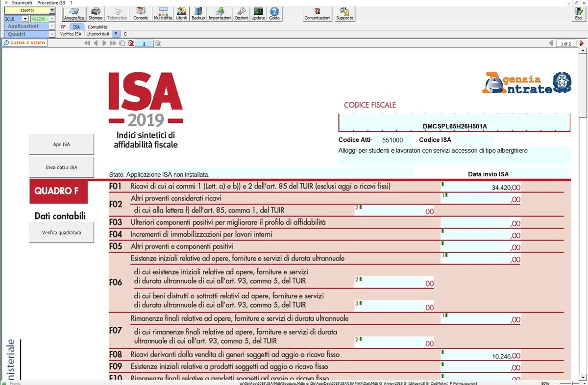The width and height of the screenshot is (588, 385).
Task: Open the Anagrafica toolbar icon
Action: tap(74, 14)
